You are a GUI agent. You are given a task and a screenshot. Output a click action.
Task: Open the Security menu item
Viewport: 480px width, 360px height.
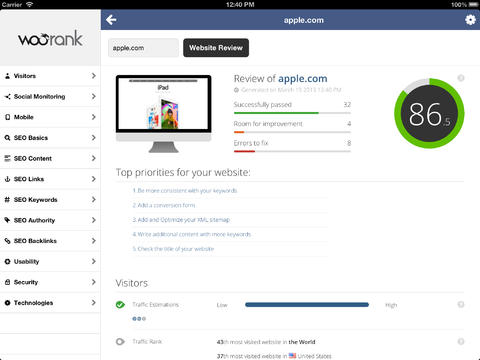pyautogui.click(x=50, y=282)
